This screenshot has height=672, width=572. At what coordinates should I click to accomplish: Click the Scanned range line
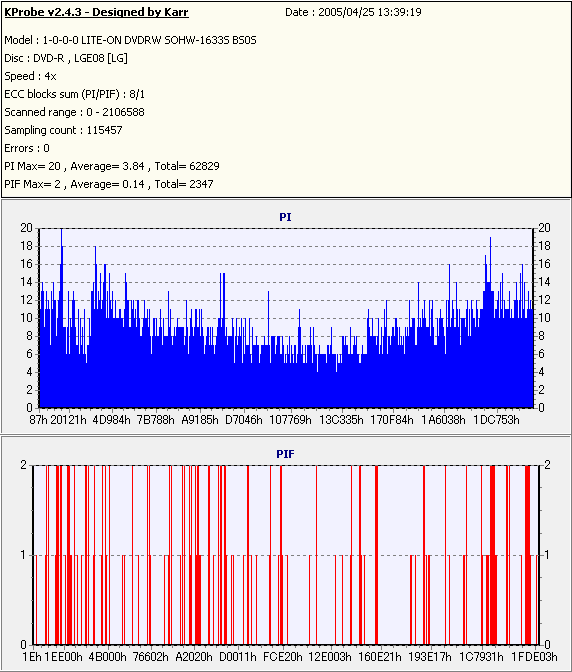point(75,112)
